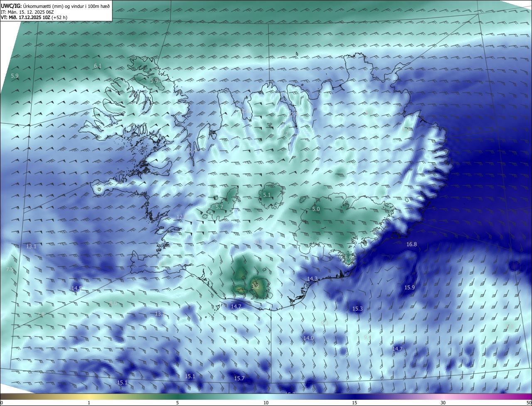Screen dimensions: 532x406
Task: Click the 3.2 value label on the map
Action: (256, 286)
